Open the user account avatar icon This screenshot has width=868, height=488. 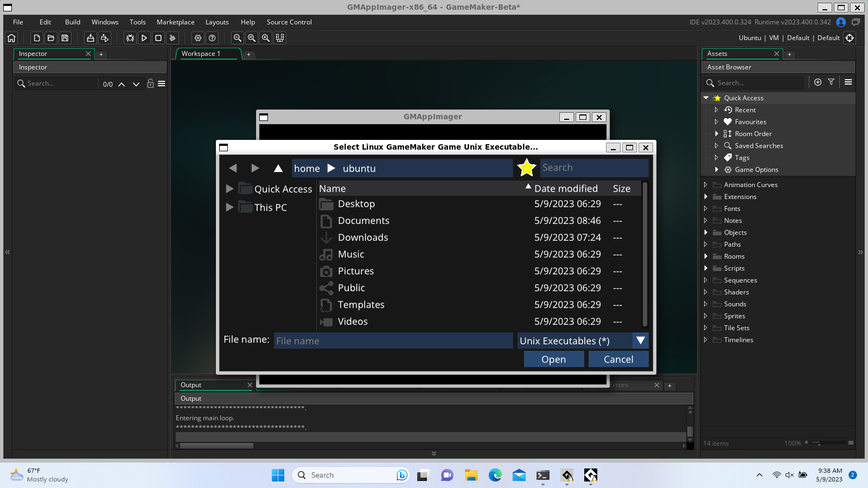pyautogui.click(x=841, y=22)
